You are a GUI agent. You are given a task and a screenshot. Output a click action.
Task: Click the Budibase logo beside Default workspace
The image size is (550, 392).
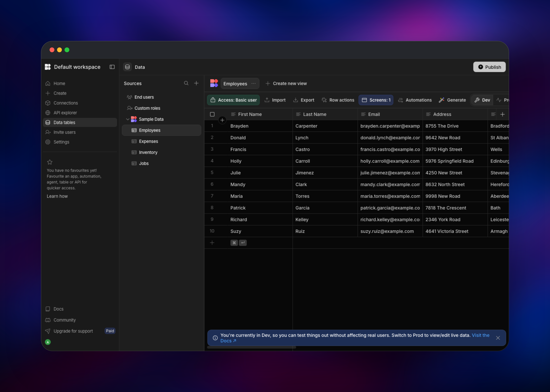pos(48,67)
